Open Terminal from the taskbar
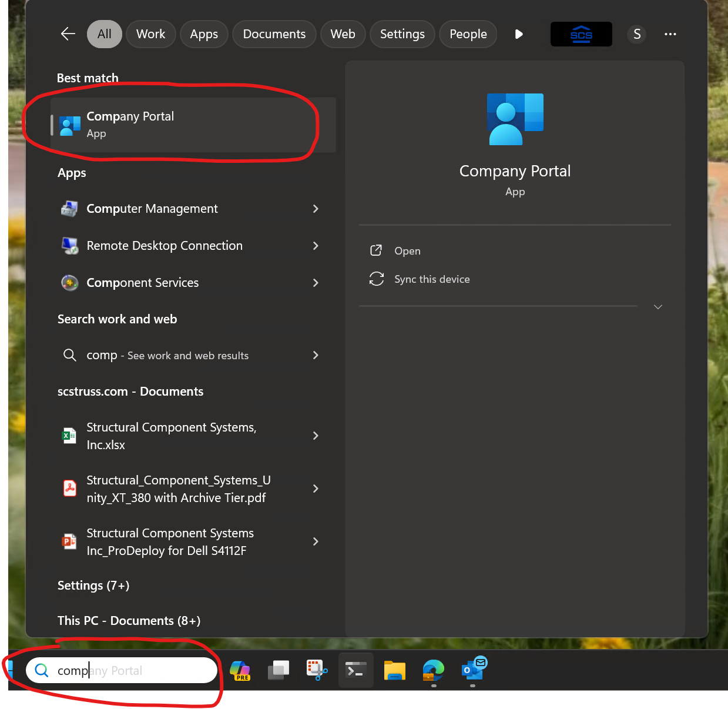The width and height of the screenshot is (728, 709). pyautogui.click(x=356, y=670)
